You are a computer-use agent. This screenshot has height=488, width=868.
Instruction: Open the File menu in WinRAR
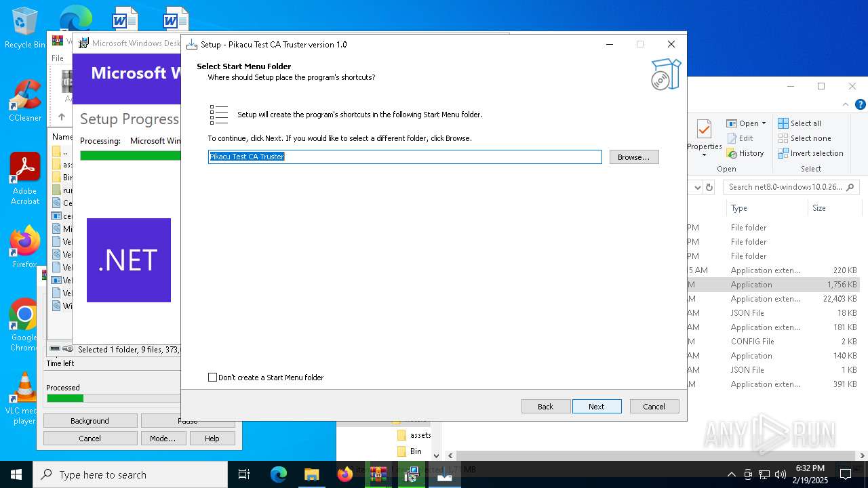click(58, 58)
